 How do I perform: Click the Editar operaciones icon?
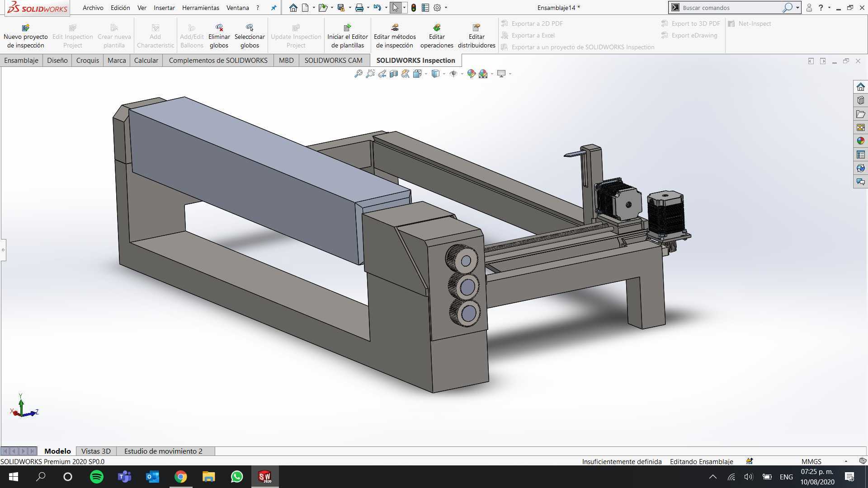tap(437, 28)
